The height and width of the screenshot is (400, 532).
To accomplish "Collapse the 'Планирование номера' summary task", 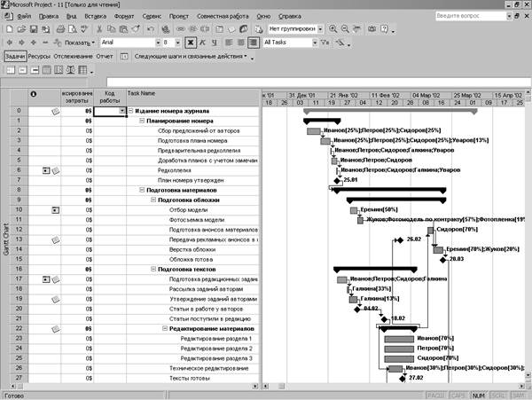I will point(142,121).
